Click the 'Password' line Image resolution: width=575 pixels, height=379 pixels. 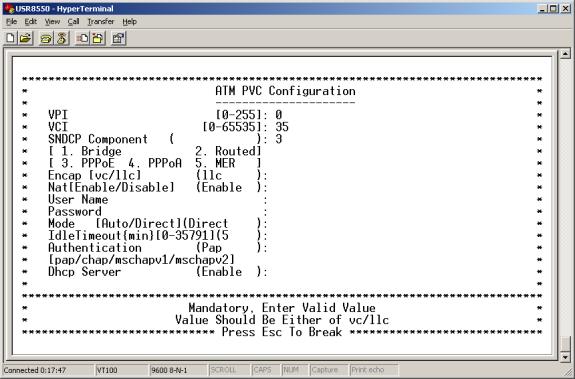click(x=158, y=211)
